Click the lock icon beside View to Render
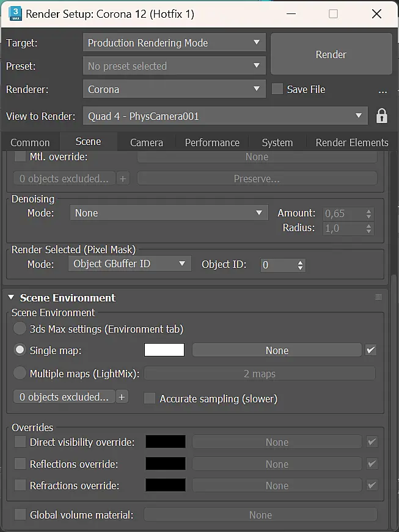This screenshot has height=532, width=399. [x=382, y=116]
